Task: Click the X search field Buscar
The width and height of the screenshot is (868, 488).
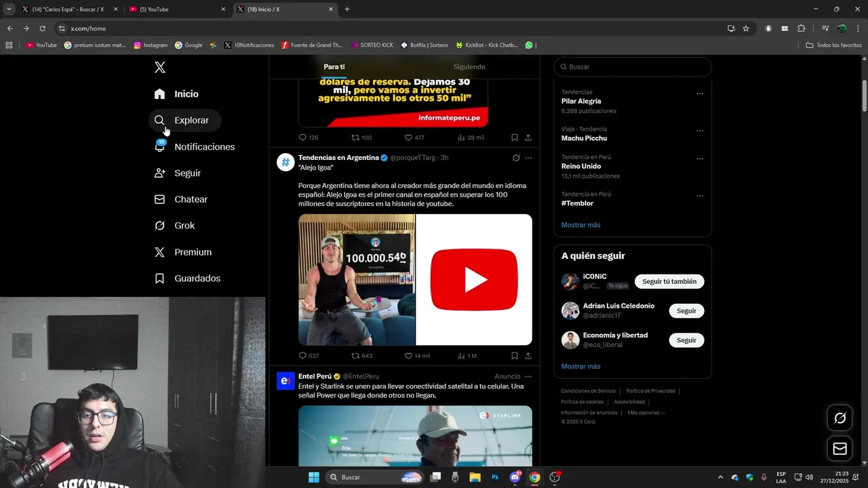Action: pos(633,67)
